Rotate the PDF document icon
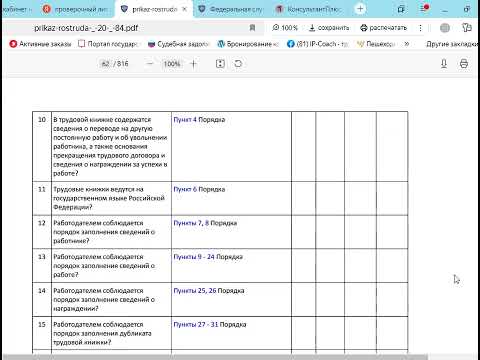This screenshot has width=480, height=360. tap(238, 63)
